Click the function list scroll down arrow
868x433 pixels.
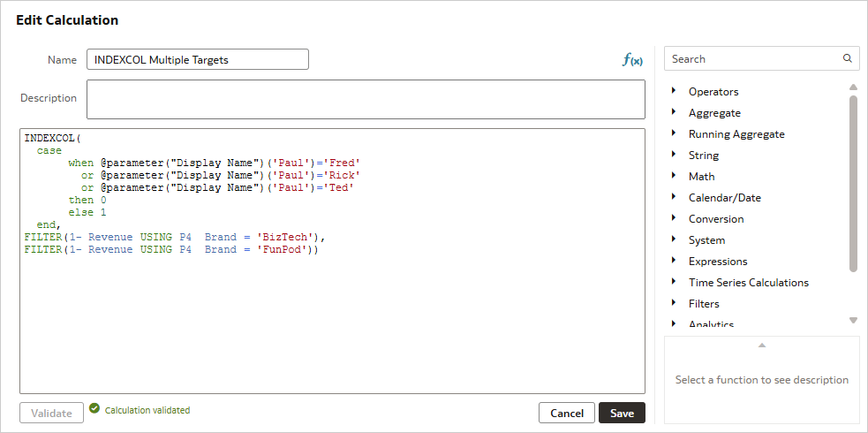[x=853, y=320]
